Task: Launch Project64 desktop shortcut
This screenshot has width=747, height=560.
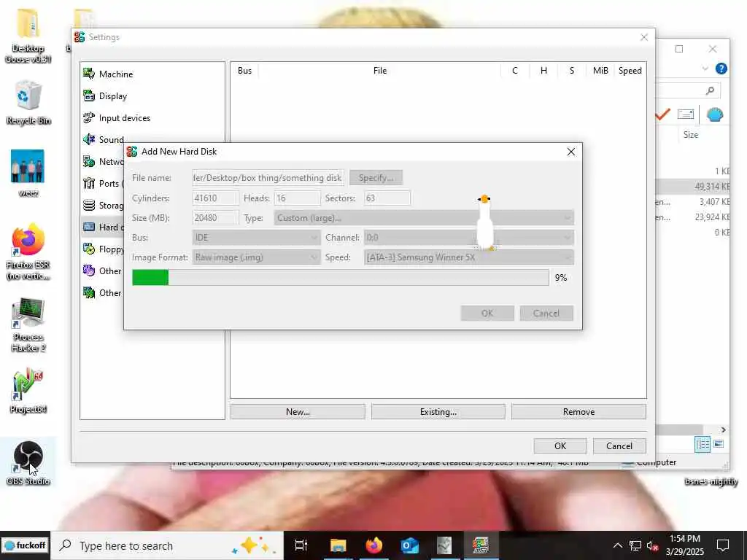Action: 28,391
